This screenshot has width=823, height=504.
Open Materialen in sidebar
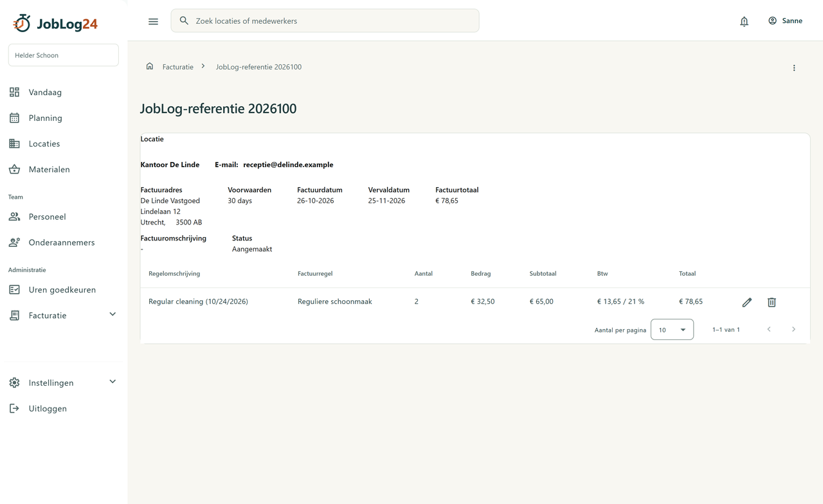(63, 169)
